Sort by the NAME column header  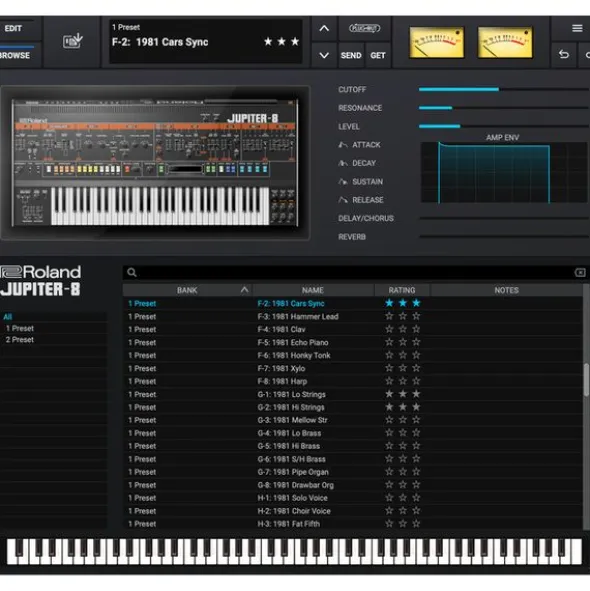coord(313,290)
